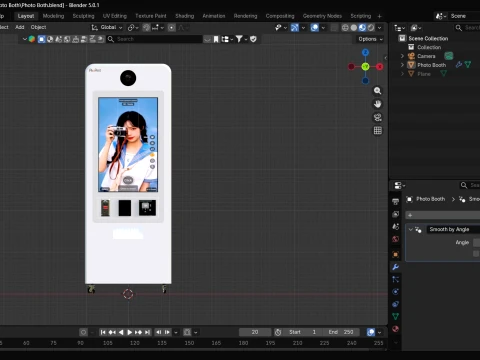The image size is (480, 360).
Task: Jump to the first frame button
Action: click(103, 332)
